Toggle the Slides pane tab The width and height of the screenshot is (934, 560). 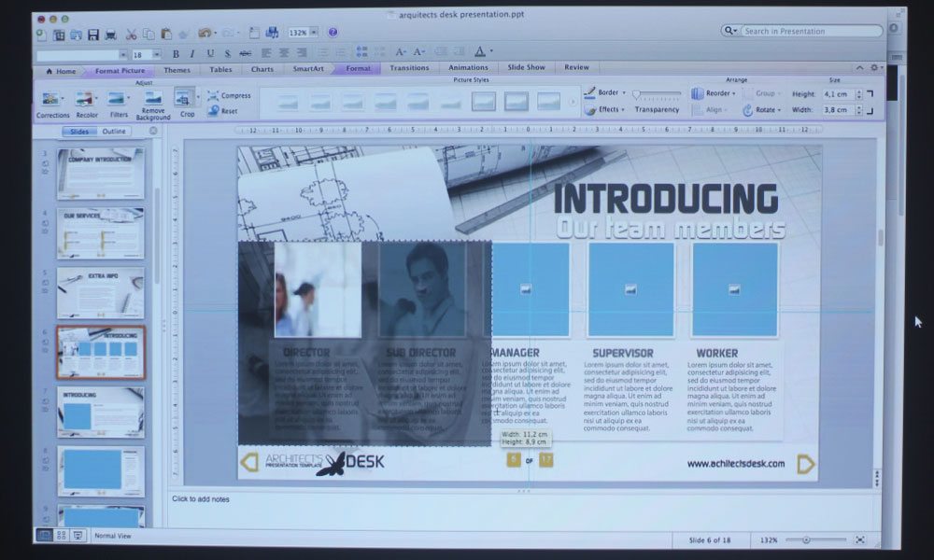79,132
